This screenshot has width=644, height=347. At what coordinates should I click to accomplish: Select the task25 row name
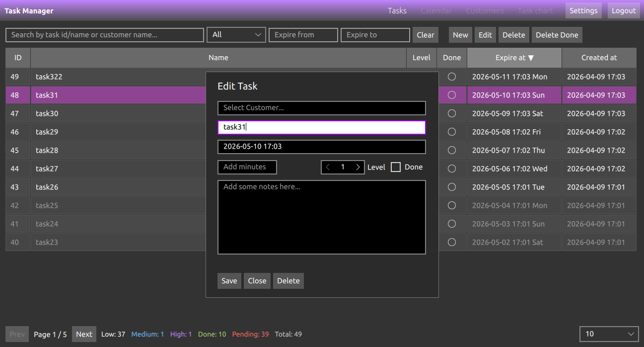tap(47, 205)
